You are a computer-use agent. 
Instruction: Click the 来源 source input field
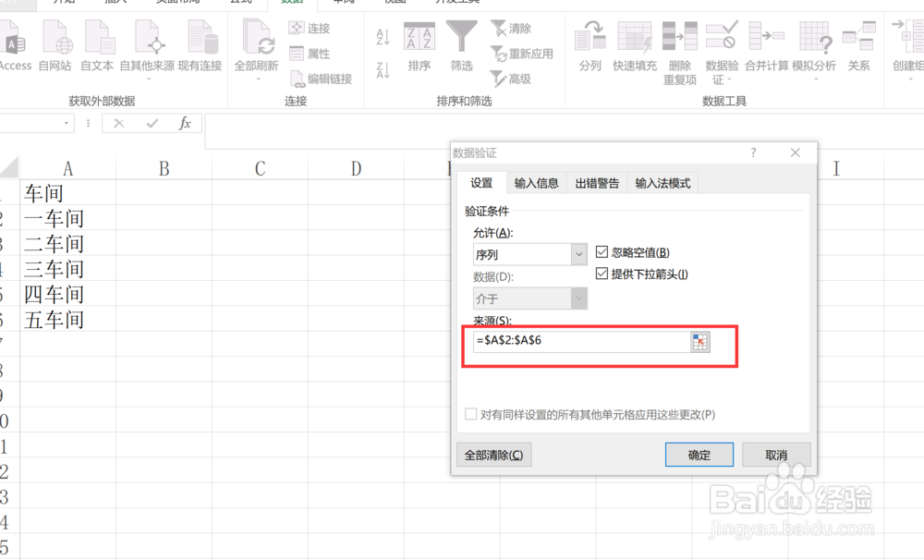(x=573, y=342)
